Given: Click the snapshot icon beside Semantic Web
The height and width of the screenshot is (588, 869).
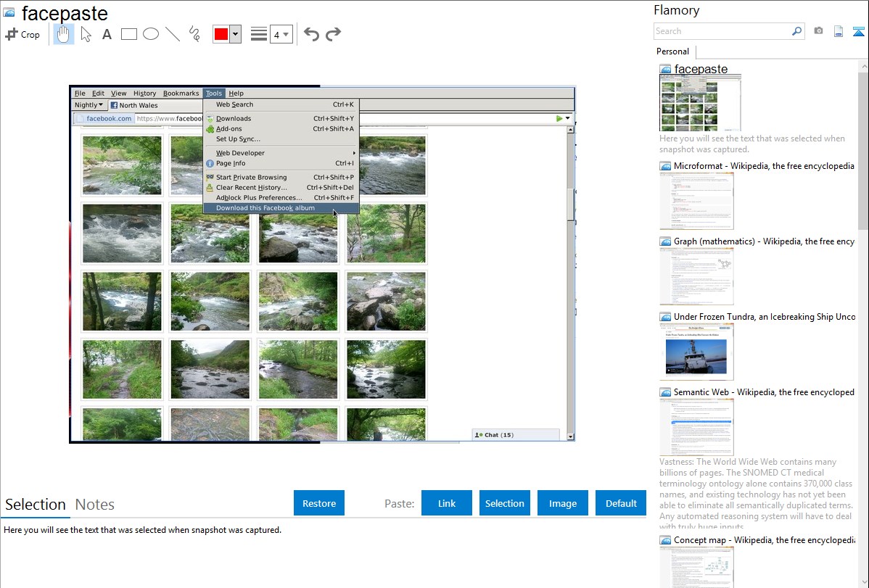Looking at the screenshot, I should (665, 392).
